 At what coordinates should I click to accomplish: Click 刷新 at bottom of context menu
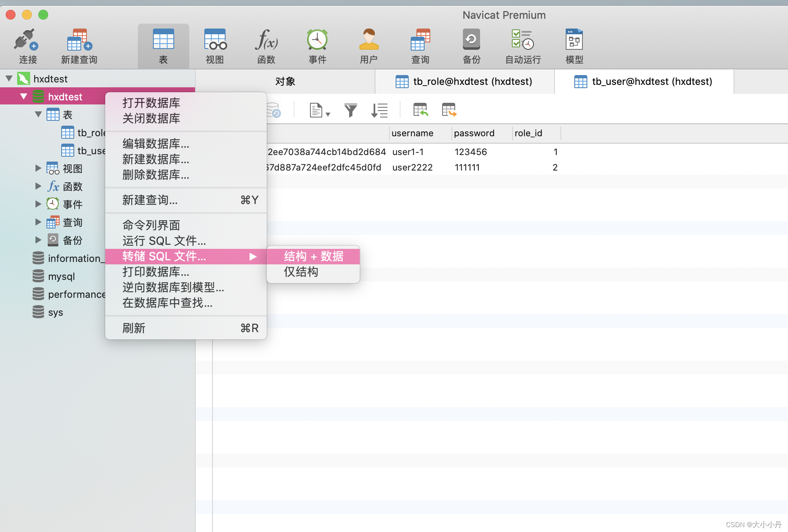[x=133, y=327]
